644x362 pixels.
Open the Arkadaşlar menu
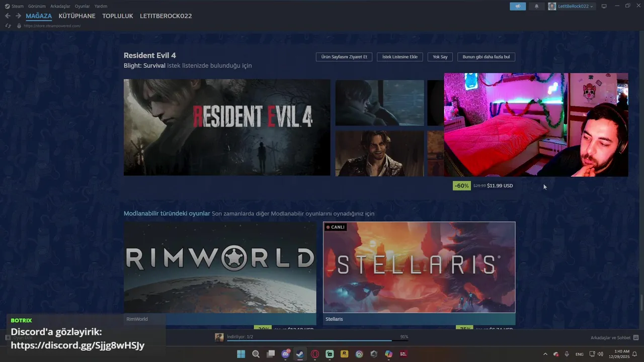60,6
